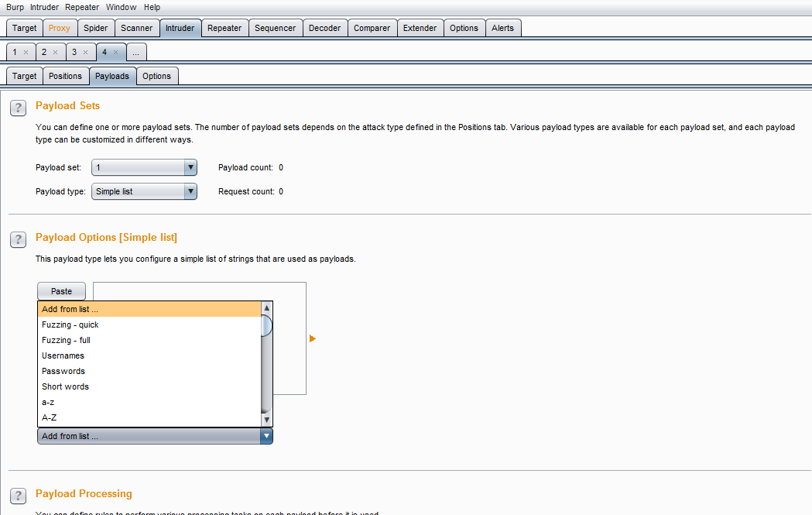Choose Fuzzing - quick from list
This screenshot has height=515, width=812.
[x=149, y=324]
